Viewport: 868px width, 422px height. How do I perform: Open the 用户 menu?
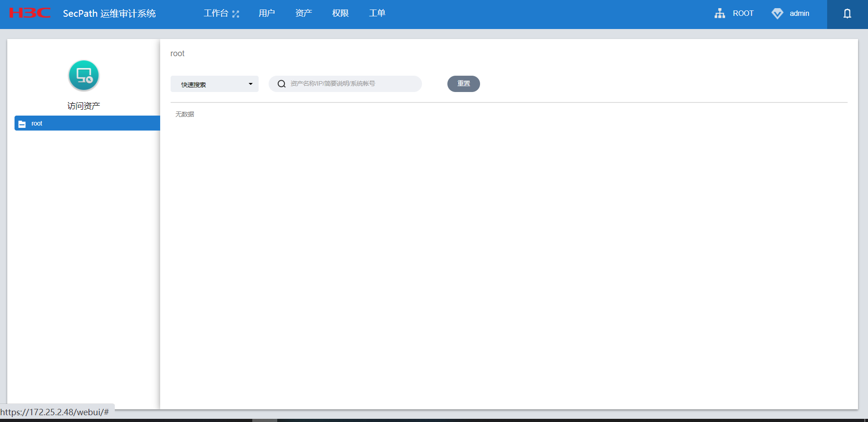[x=267, y=13]
